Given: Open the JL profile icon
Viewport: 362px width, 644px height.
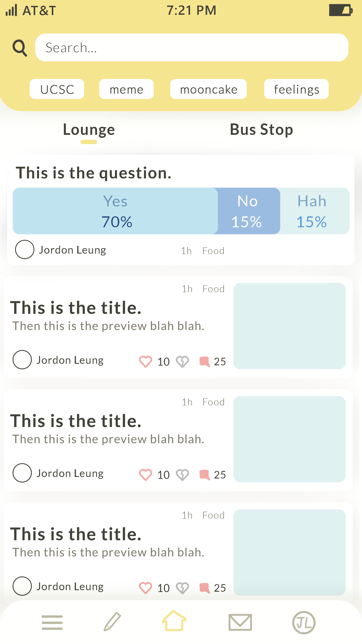Looking at the screenshot, I should [x=304, y=623].
